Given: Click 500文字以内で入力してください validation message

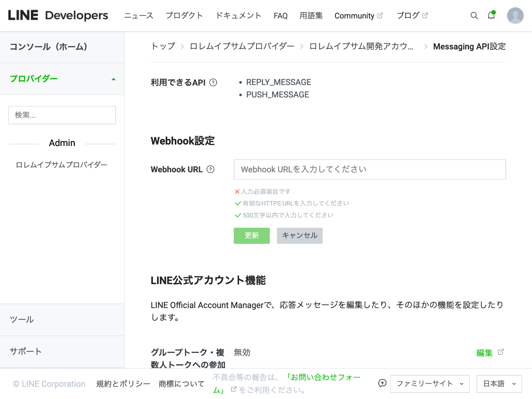Looking at the screenshot, I should (x=288, y=215).
